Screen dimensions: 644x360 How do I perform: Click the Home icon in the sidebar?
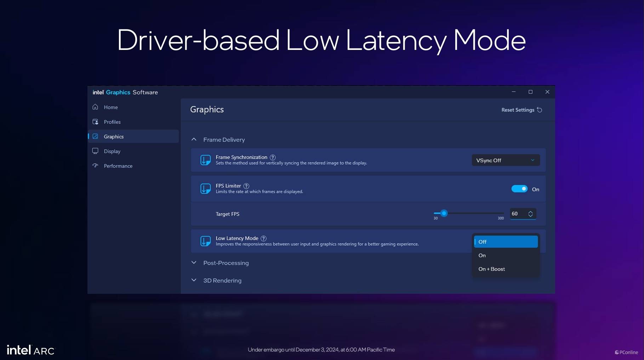coord(95,107)
